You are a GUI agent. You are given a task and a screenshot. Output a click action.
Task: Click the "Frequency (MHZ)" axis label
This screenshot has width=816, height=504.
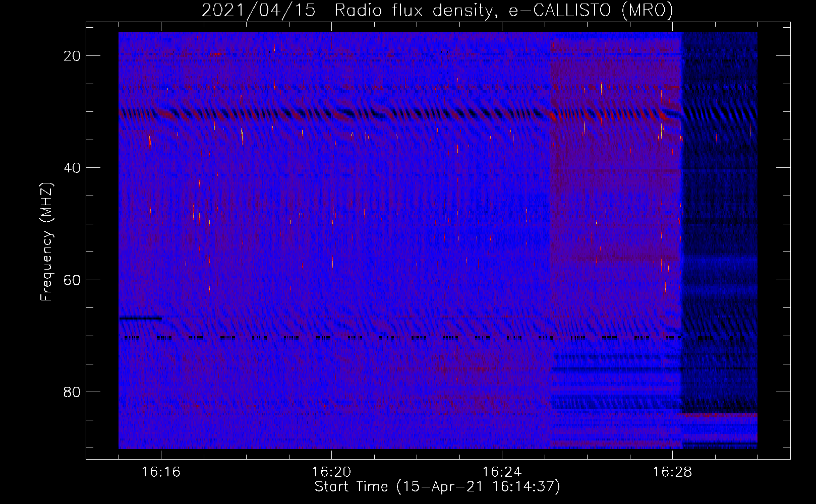tap(46, 242)
